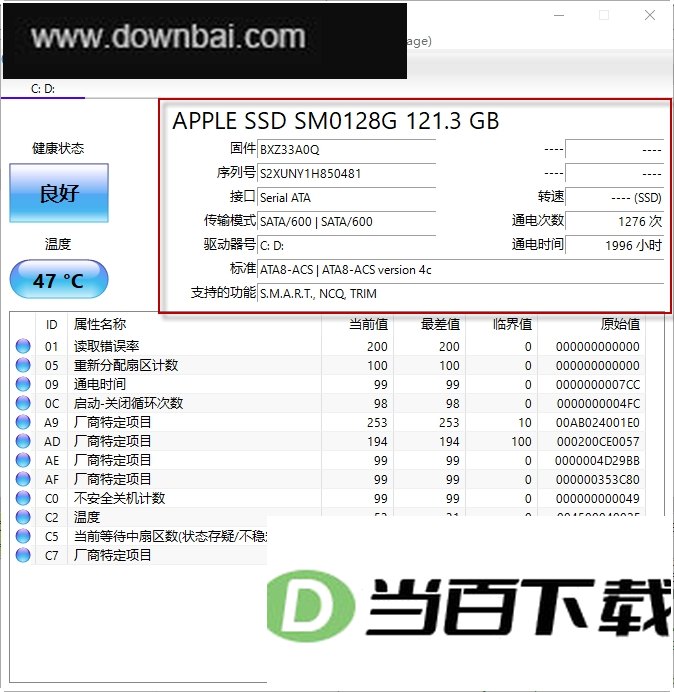This screenshot has width=674, height=692.
Task: Click the interface field Serial ATA
Action: tap(346, 197)
